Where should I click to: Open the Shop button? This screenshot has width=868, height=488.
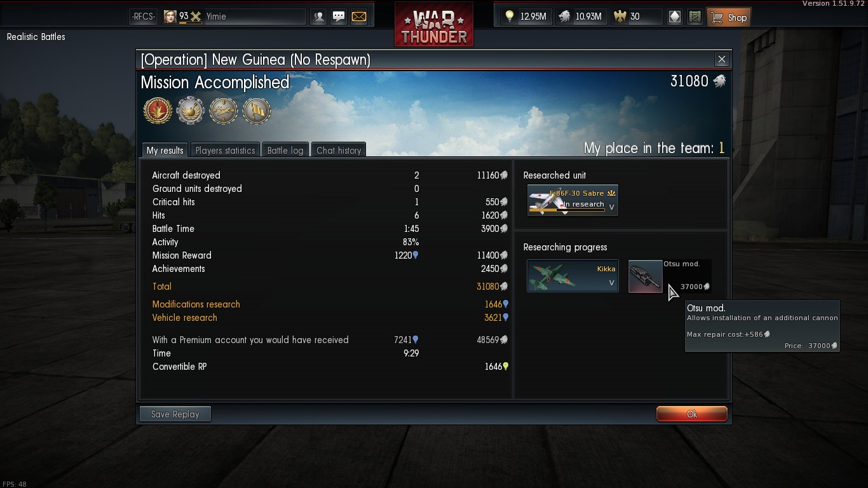pos(729,17)
